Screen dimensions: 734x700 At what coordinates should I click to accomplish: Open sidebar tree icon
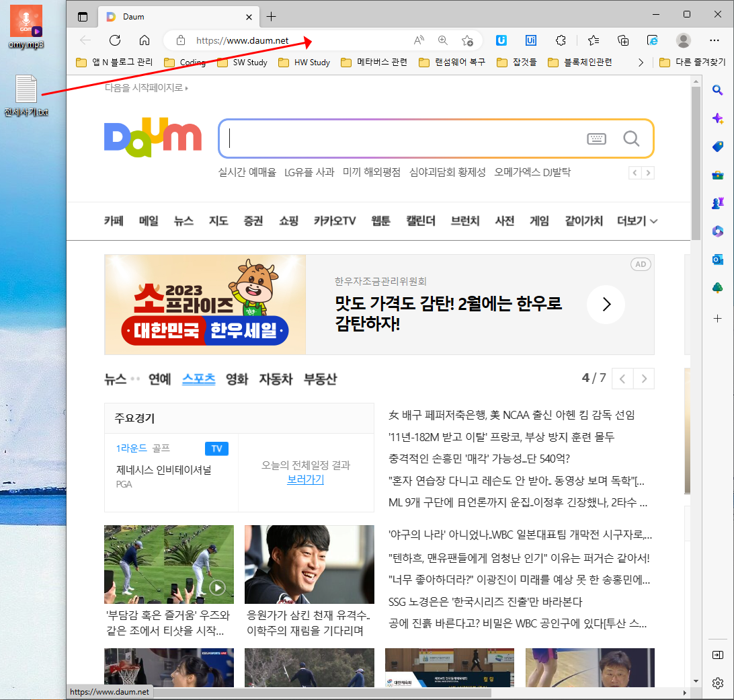718,288
